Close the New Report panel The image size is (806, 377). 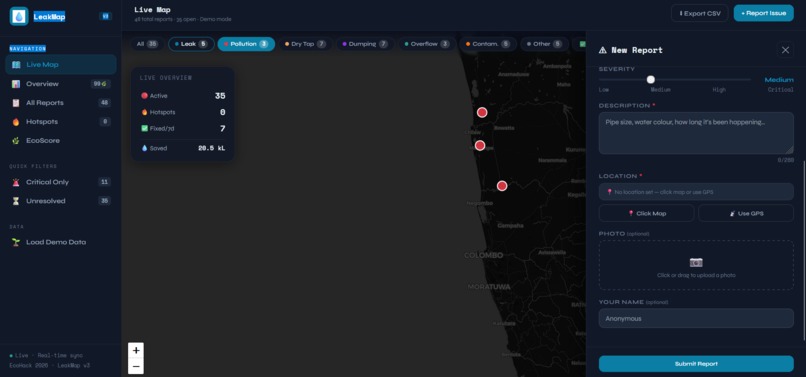[785, 50]
